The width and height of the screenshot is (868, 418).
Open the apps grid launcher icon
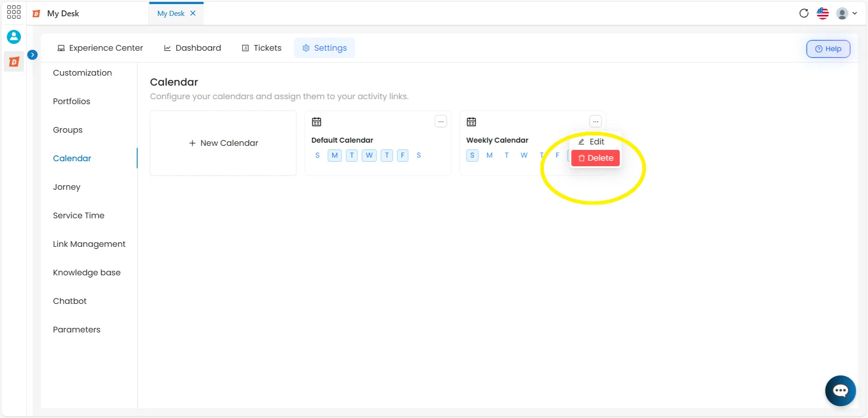click(14, 12)
